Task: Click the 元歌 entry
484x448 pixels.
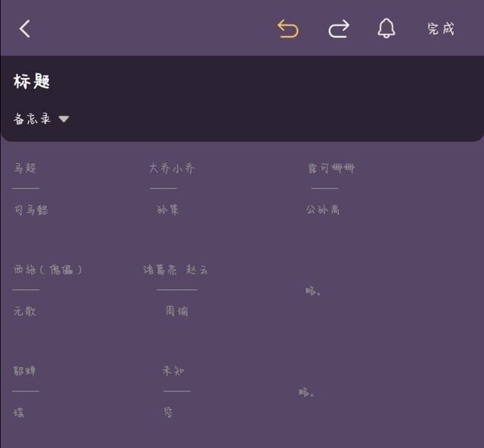Action: (x=25, y=311)
